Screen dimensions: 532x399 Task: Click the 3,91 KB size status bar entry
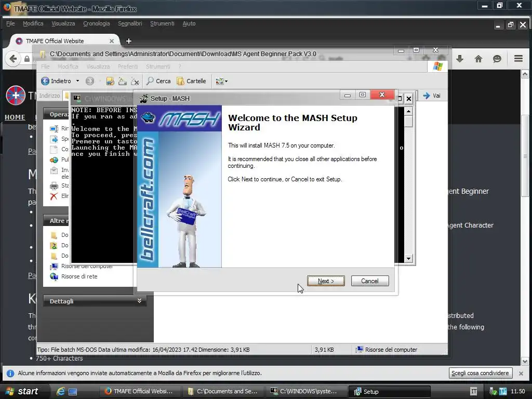pos(324,350)
